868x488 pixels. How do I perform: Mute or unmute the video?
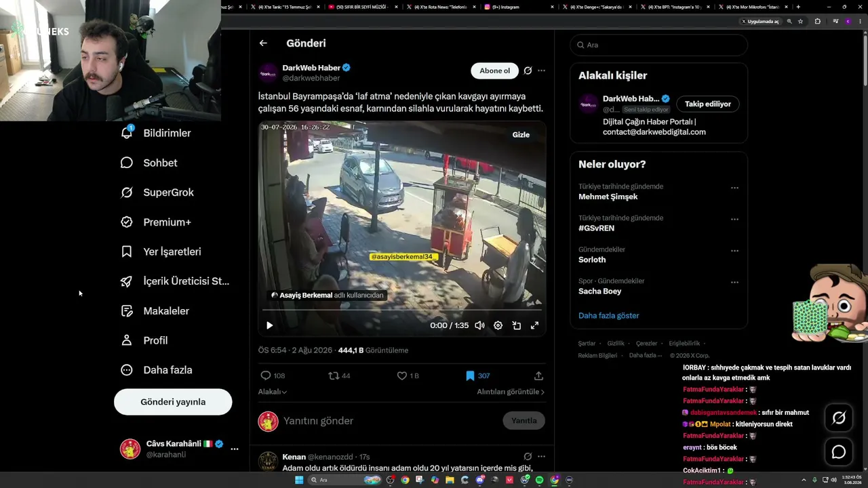[x=479, y=325]
